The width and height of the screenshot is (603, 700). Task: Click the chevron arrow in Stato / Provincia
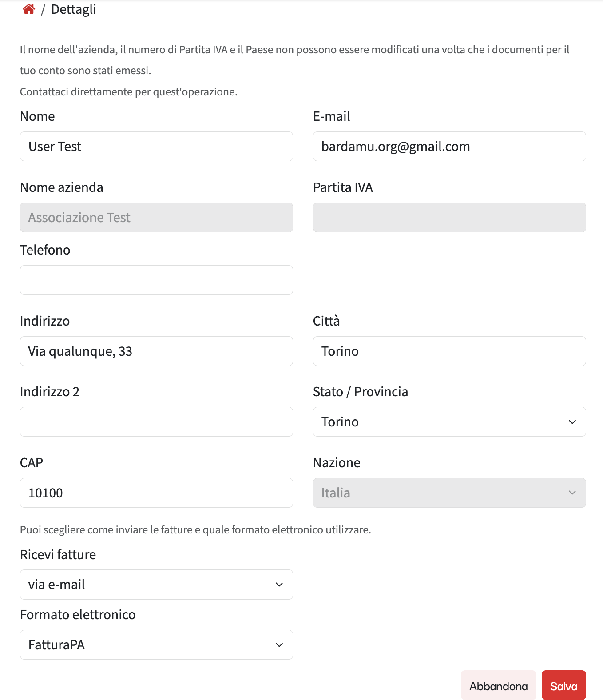572,422
